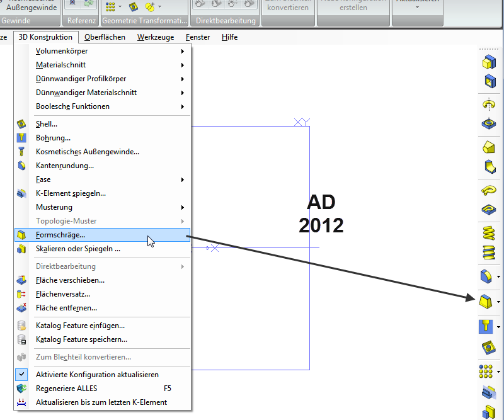
Task: Expand the Musterung submenu
Action: (x=103, y=207)
